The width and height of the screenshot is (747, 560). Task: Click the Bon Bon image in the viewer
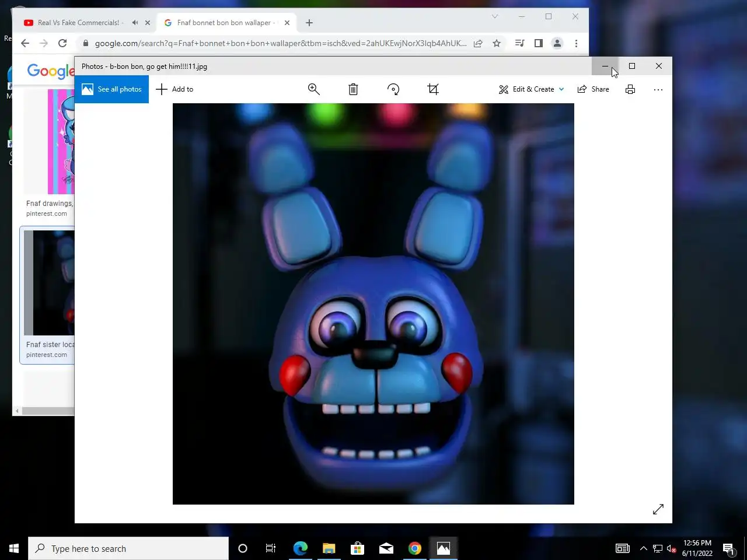tap(373, 304)
